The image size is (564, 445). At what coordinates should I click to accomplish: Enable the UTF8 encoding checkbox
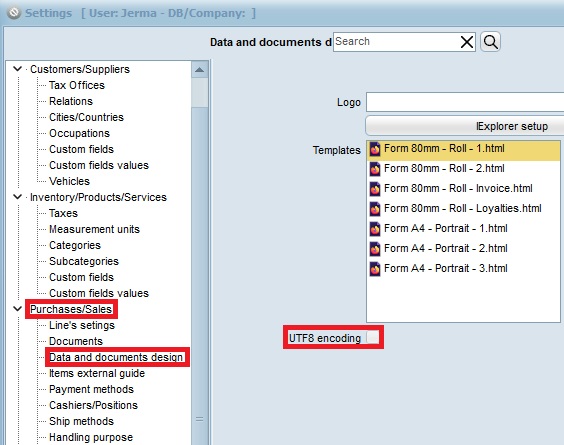point(373,337)
